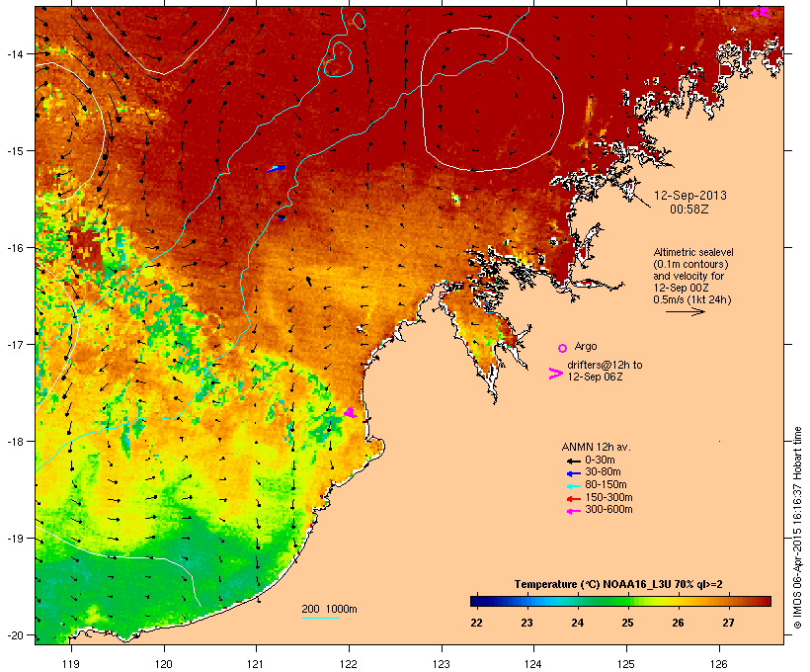Click the date label 12-Sep-2013
810x672 pixels.
pos(690,196)
